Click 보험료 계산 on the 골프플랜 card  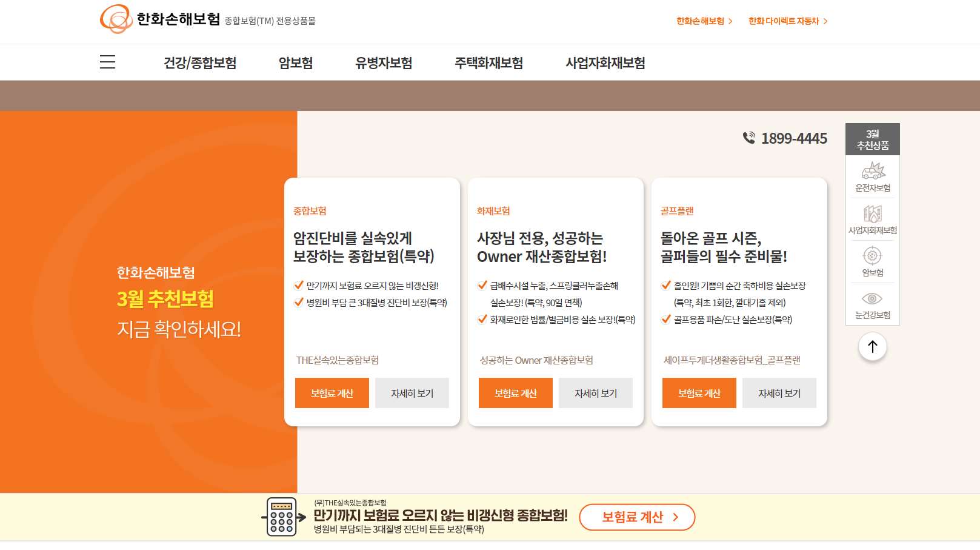pyautogui.click(x=699, y=393)
